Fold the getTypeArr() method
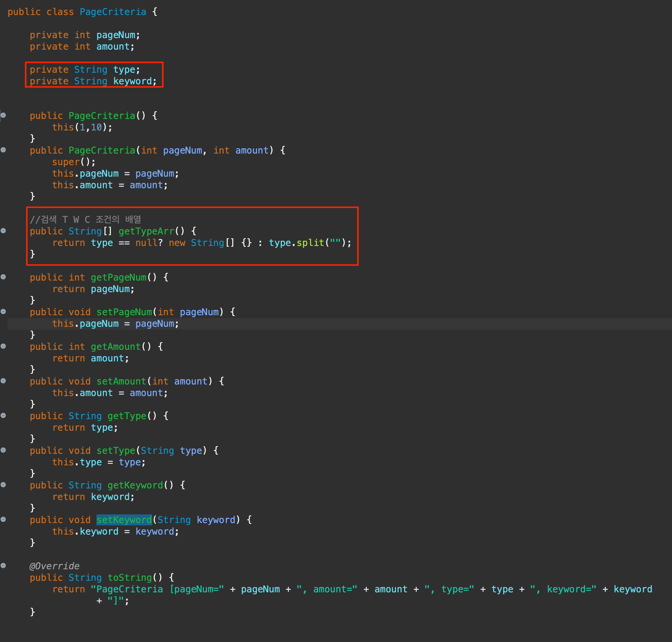 click(3, 231)
